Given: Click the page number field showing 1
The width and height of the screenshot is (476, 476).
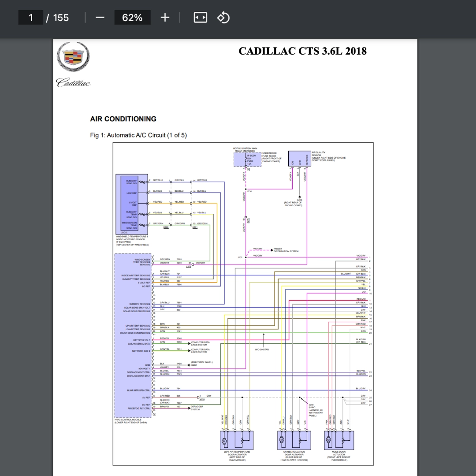Looking at the screenshot, I should (31, 18).
